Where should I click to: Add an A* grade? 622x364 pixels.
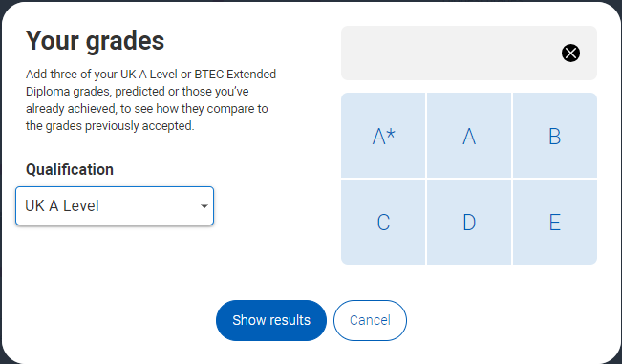383,136
